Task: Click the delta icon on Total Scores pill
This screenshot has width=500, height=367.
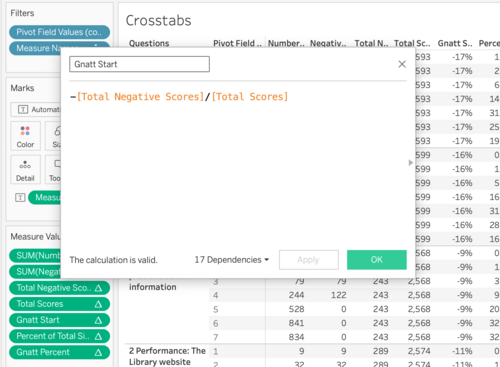Action: point(98,304)
